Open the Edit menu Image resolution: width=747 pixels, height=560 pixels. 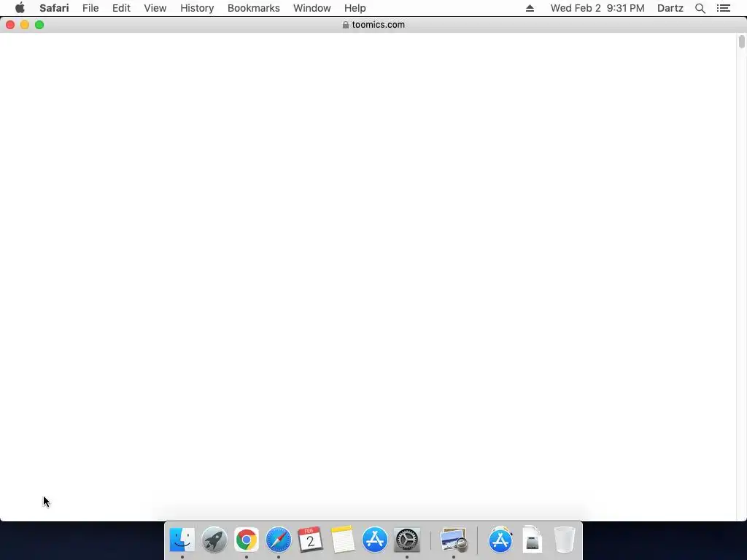[121, 8]
